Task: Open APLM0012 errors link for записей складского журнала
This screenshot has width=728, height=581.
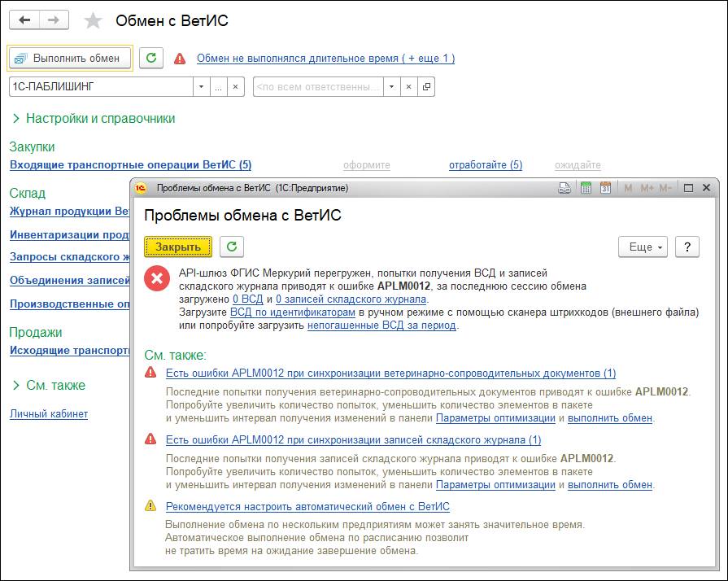Action: [353, 439]
